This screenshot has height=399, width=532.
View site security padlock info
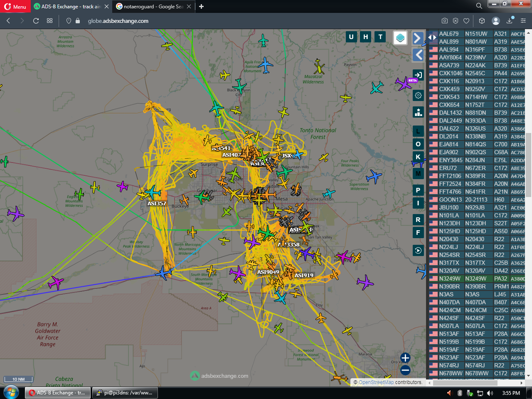[x=78, y=21]
